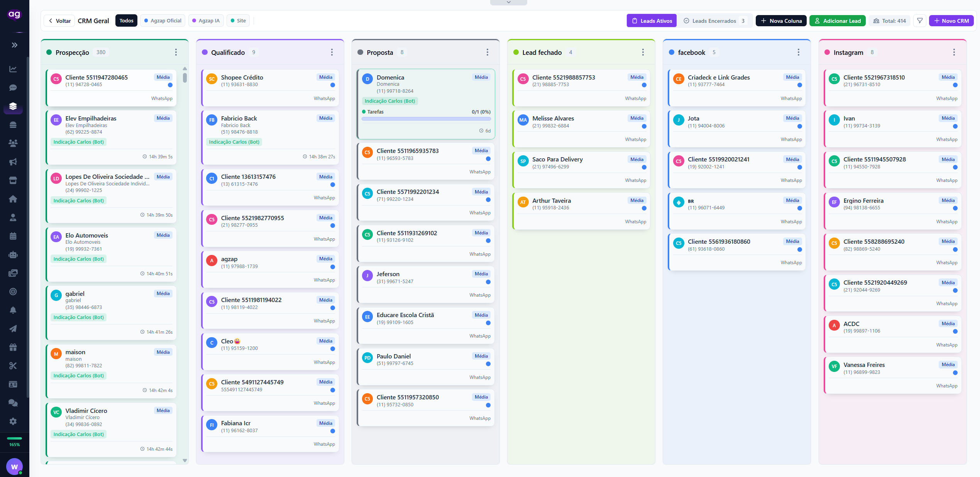Open the gear settings icon in sidebar
The width and height of the screenshot is (980, 477).
(13, 421)
